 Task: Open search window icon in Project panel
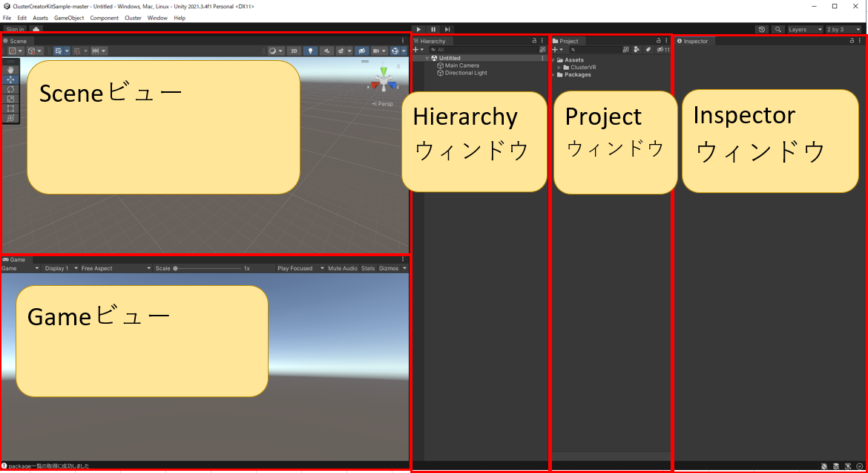(x=625, y=49)
